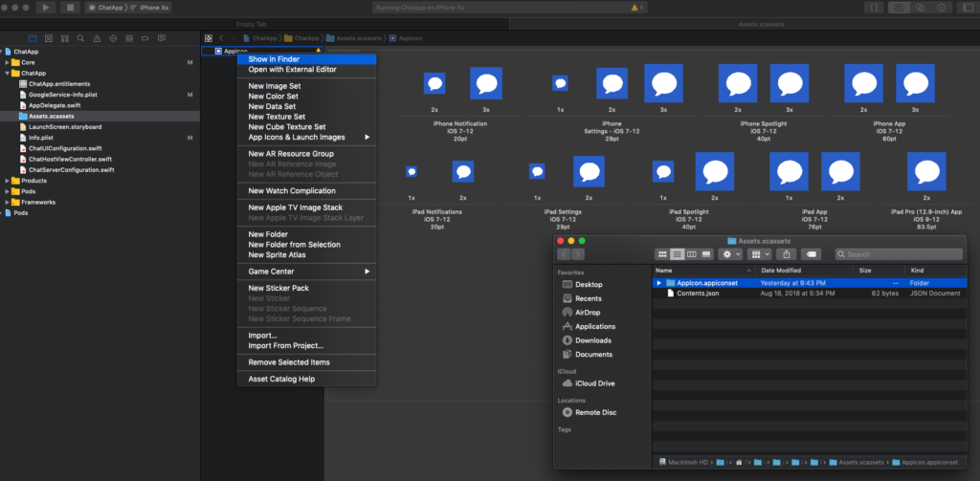This screenshot has height=481, width=980.
Task: Expand the Core folder in project navigator
Action: pos(8,62)
